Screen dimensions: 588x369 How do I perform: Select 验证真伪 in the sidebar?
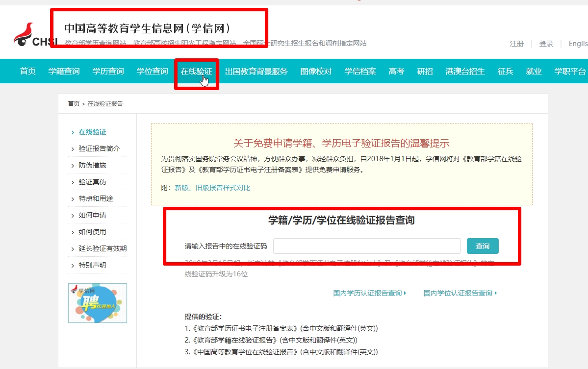click(x=92, y=182)
